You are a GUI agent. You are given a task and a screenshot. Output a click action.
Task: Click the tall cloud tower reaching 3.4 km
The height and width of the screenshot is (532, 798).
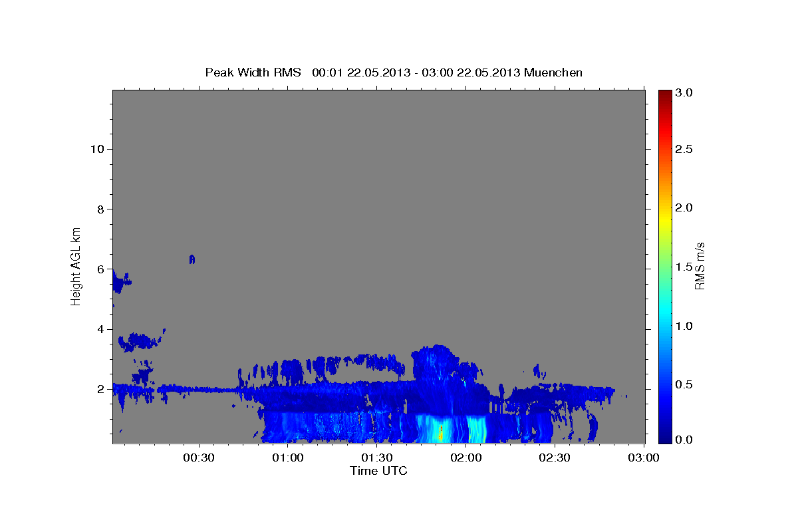click(435, 362)
